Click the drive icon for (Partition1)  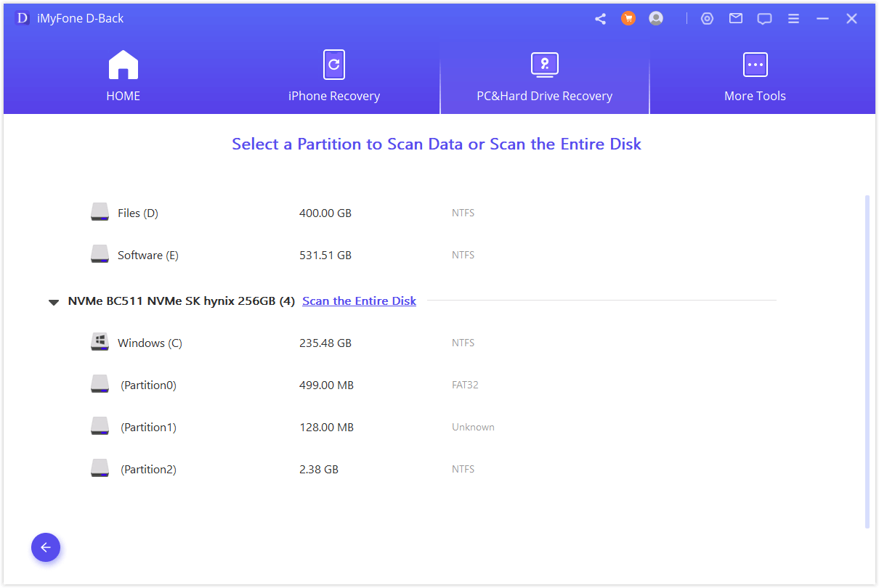[x=100, y=426]
